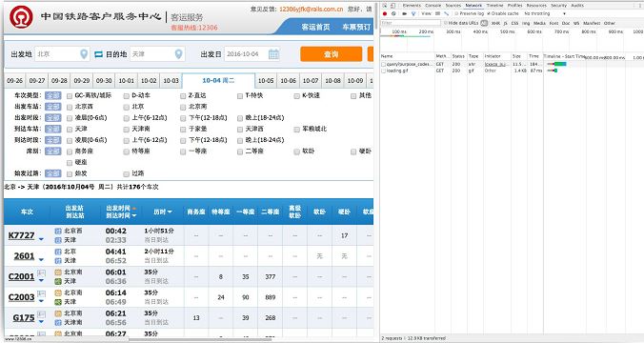644x343 pixels.
Task: Click the destination location pin icon
Action: [179, 53]
